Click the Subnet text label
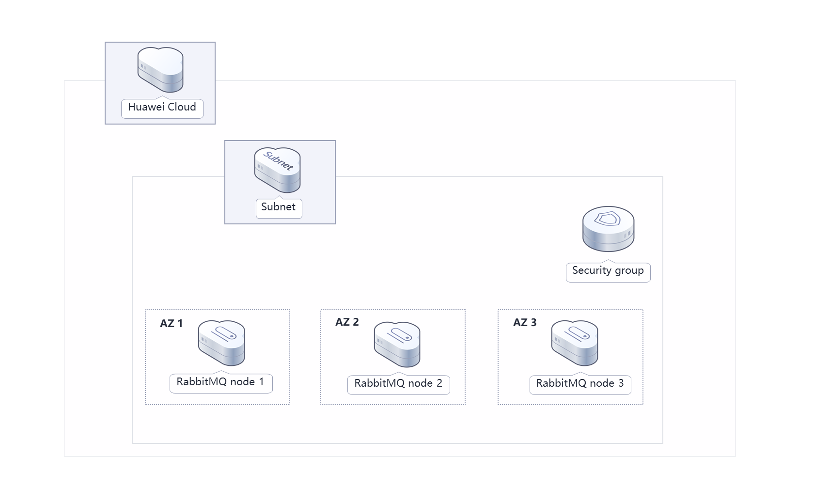 (279, 207)
